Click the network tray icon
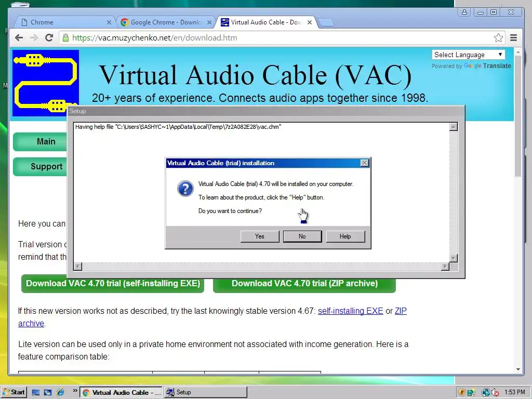The height and width of the screenshot is (399, 532). tap(486, 393)
